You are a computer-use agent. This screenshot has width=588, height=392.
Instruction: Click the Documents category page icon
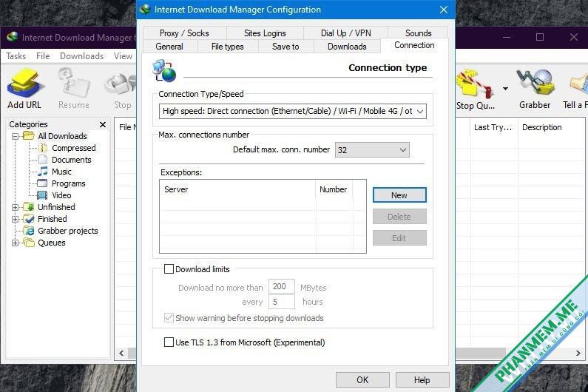tap(43, 160)
